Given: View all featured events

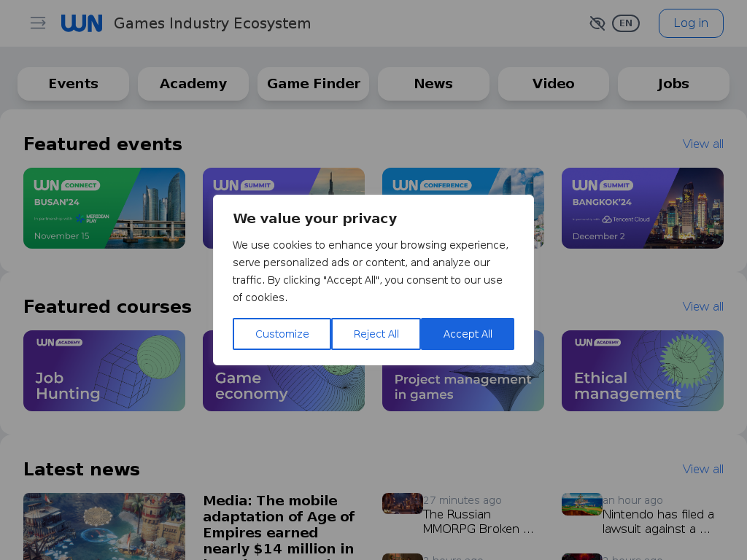Looking at the screenshot, I should click(x=703, y=144).
